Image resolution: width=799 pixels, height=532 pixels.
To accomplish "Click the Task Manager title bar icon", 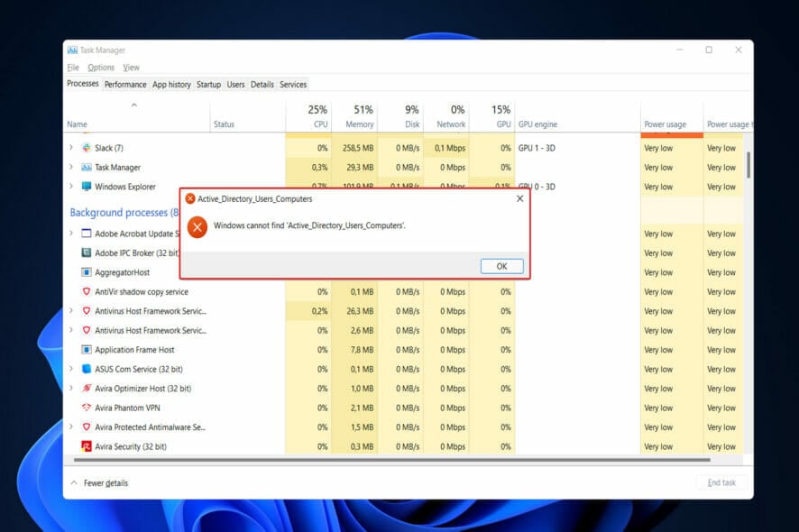I will pos(72,50).
